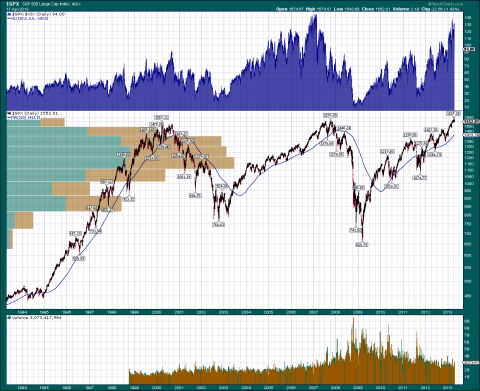Image resolution: width=480 pixels, height=391 pixels.
Task: Click the Open price value in the header
Action: coord(297,9)
